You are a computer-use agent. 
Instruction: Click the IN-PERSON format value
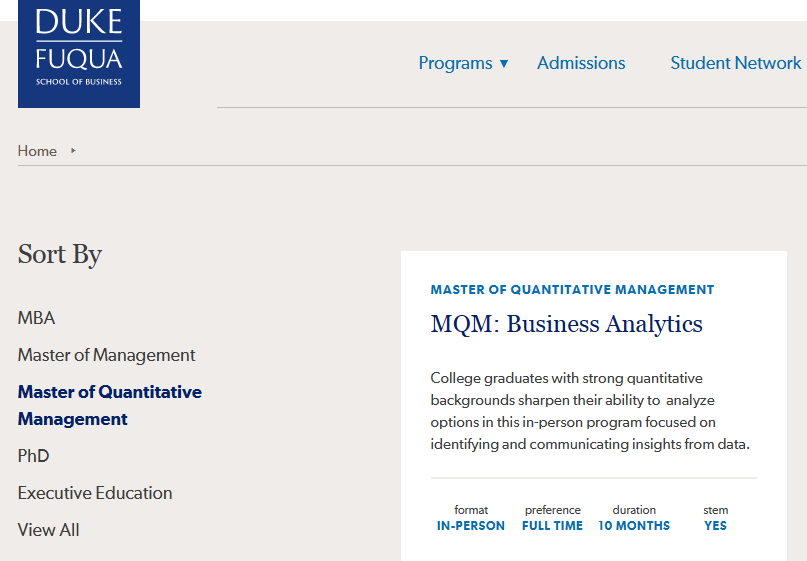471,526
